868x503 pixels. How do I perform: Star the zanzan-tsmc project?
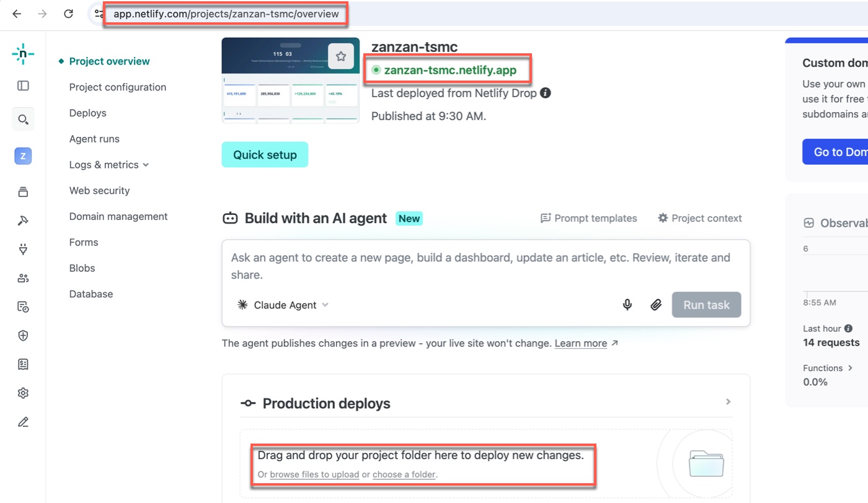tap(340, 56)
